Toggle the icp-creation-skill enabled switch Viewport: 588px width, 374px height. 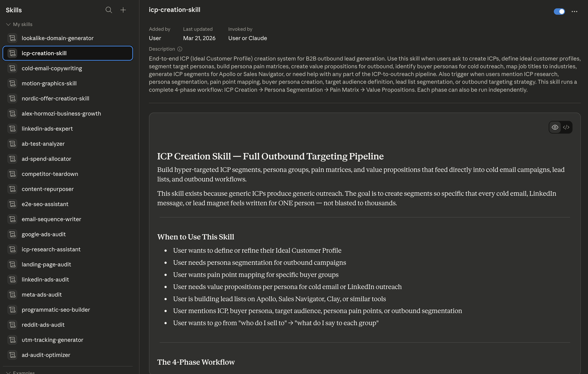(x=559, y=12)
